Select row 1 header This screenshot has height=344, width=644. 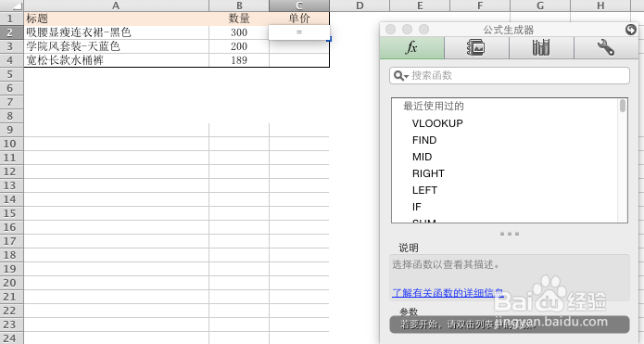[11, 19]
